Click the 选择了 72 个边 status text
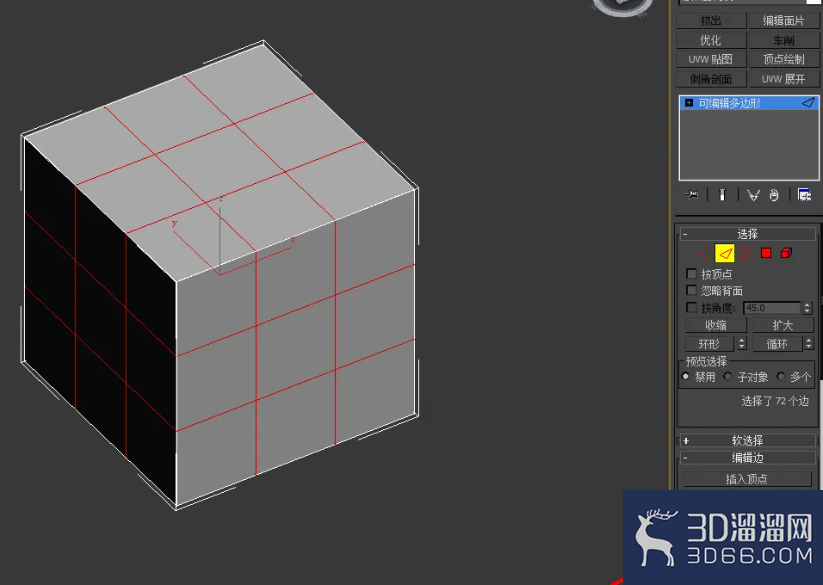This screenshot has height=585, width=823. tap(775, 401)
